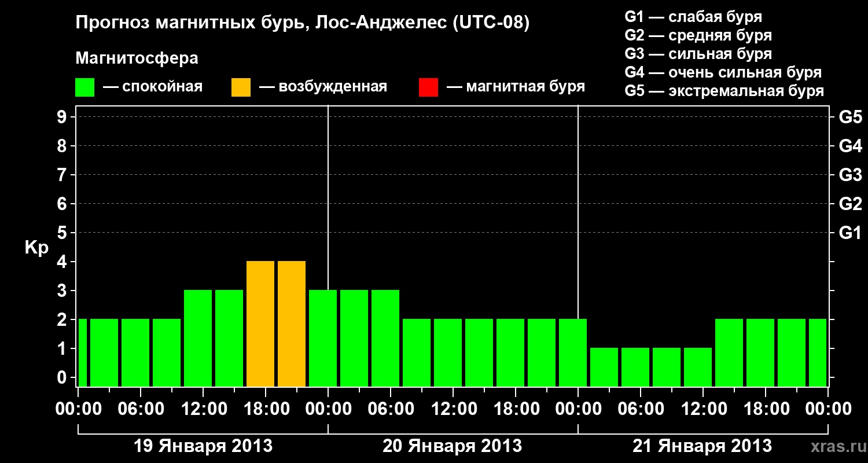Select legend line 'G5 — экстремальная буря'
Viewport: 868px width, 463px height.
click(x=724, y=91)
